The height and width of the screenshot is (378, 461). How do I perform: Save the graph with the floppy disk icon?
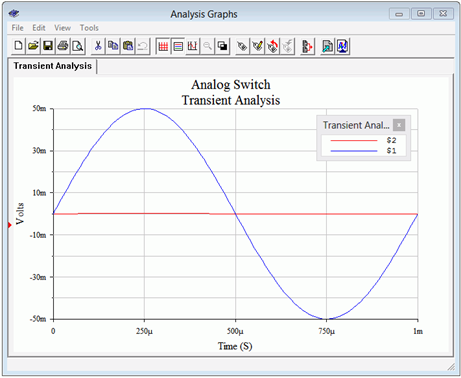pos(48,46)
